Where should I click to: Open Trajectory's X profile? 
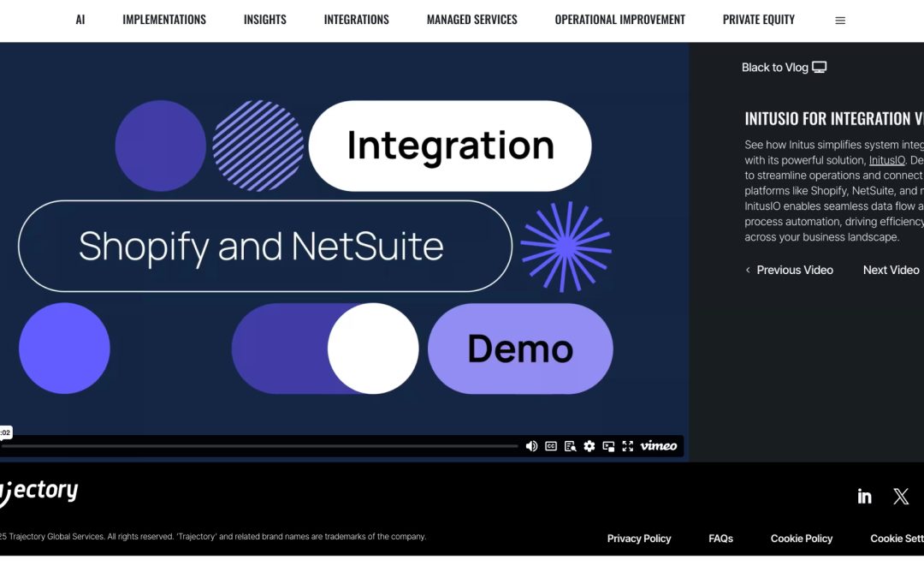[901, 497]
